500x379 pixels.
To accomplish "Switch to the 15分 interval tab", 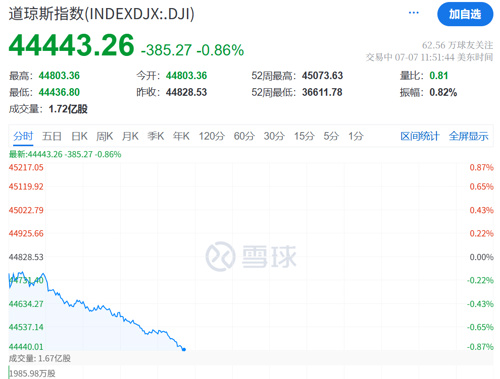I will click(304, 136).
